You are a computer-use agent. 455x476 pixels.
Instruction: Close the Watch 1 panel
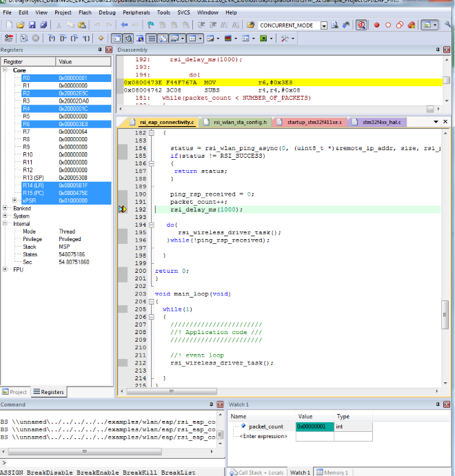click(x=447, y=404)
